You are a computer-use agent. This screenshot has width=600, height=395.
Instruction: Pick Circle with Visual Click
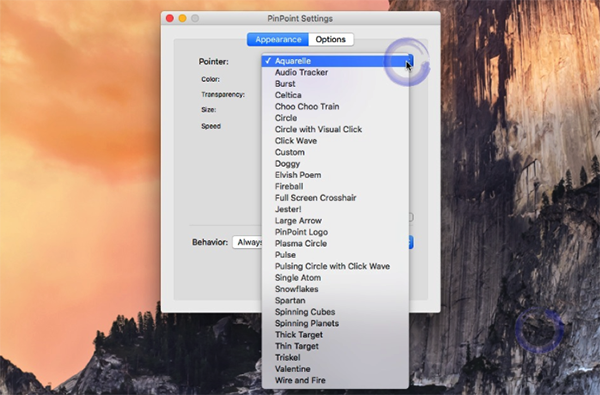[335, 129]
